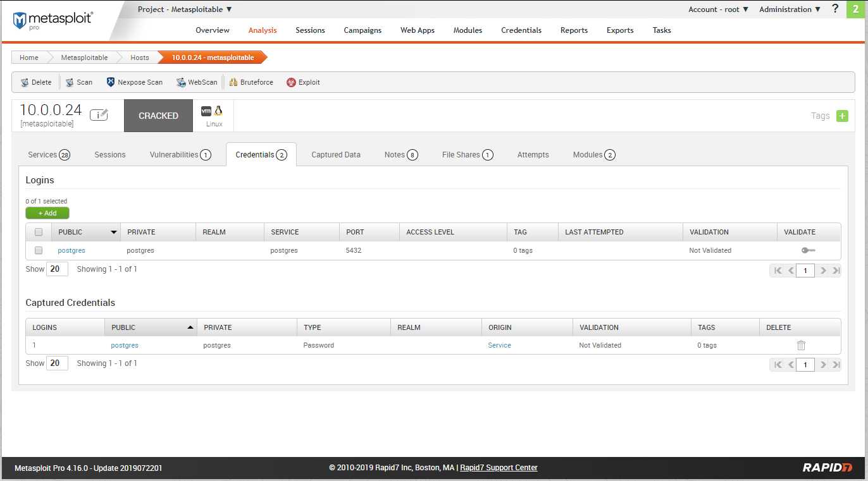
Task: Go to Metasploitable breadcrumb
Action: (x=84, y=58)
